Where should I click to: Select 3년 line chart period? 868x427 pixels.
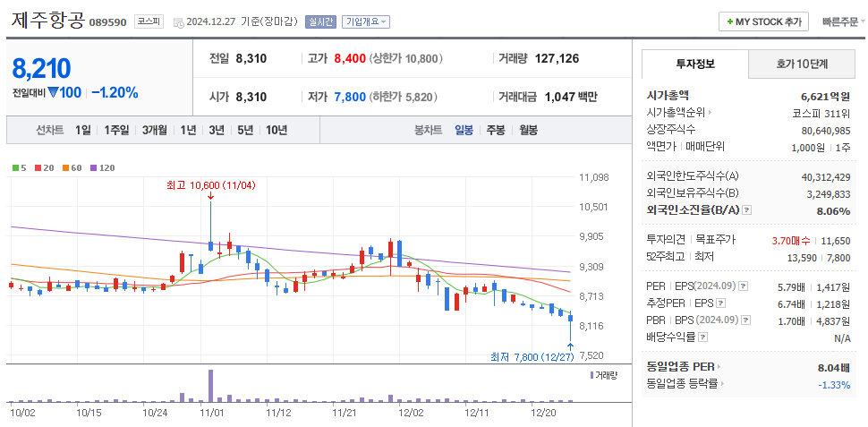coord(217,131)
